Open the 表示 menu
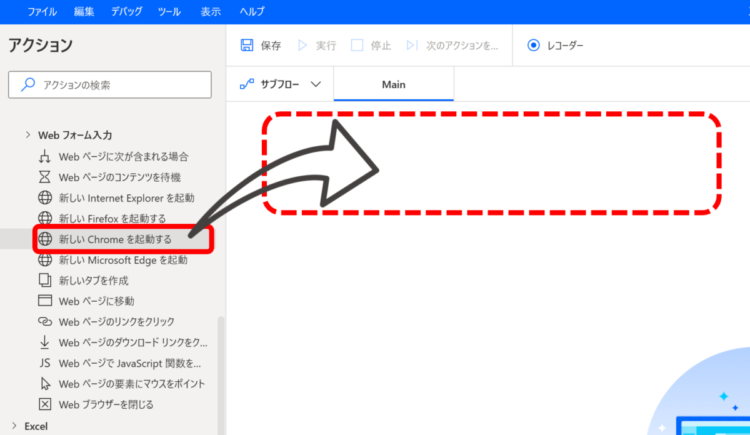This screenshot has height=435, width=750. click(x=210, y=11)
